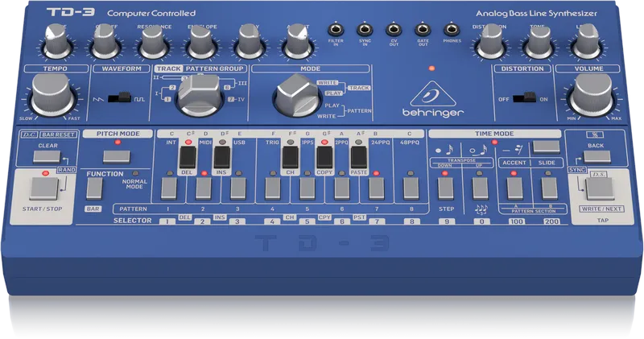This screenshot has height=339, width=644.
Task: Click the ENVELOPE knob
Action: 201,42
